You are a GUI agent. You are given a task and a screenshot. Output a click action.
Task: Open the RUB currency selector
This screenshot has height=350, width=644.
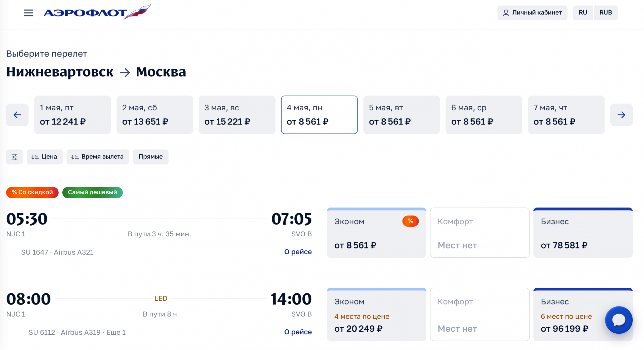606,13
